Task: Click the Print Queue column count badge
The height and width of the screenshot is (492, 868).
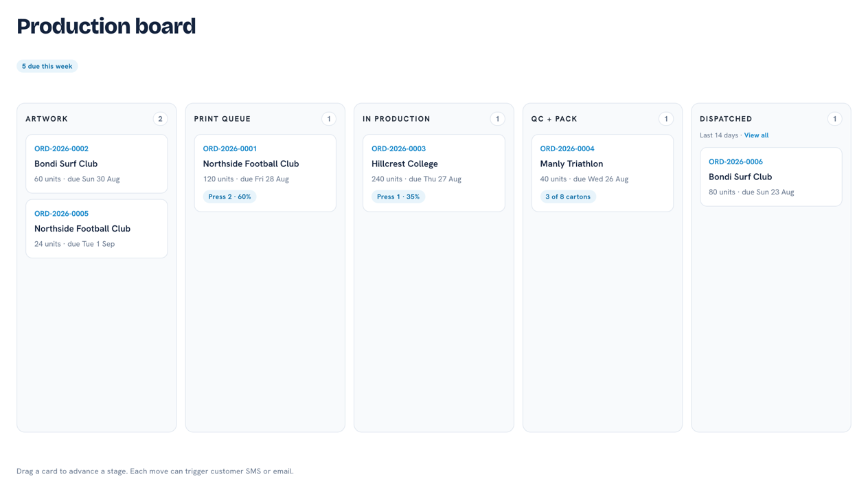Action: pos(329,119)
